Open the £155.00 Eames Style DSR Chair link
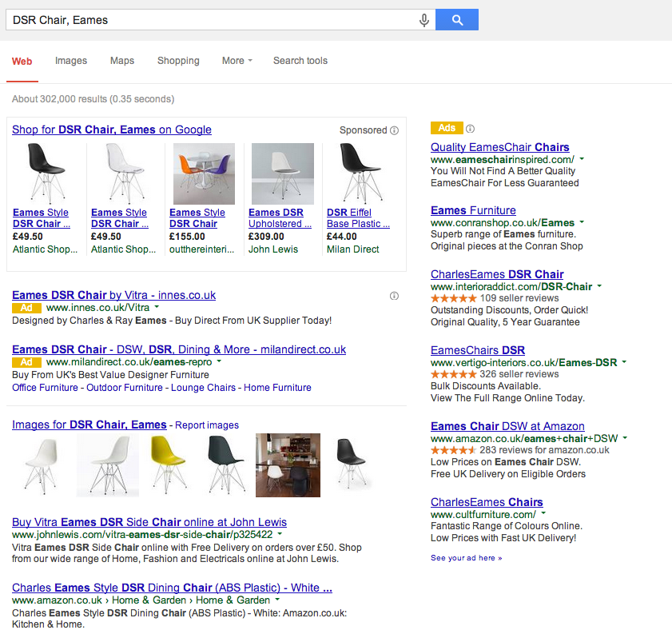Screen dimensions: 672x638 pos(197,218)
